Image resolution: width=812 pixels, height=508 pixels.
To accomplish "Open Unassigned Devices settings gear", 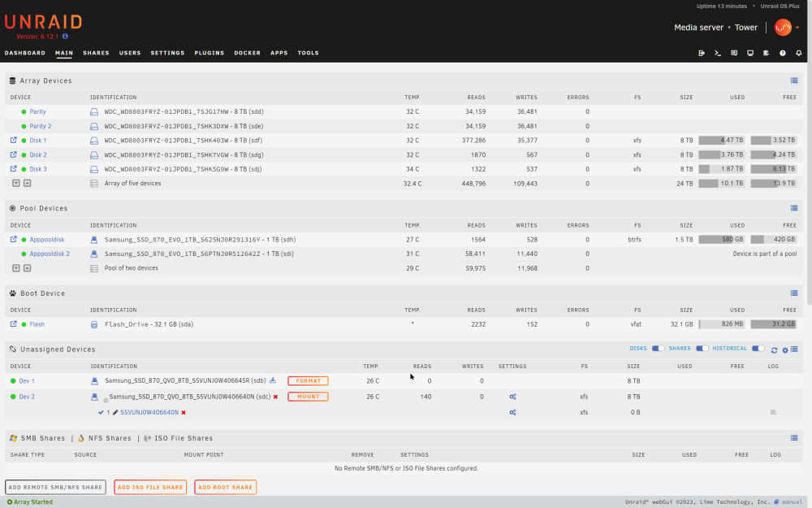I will click(785, 350).
